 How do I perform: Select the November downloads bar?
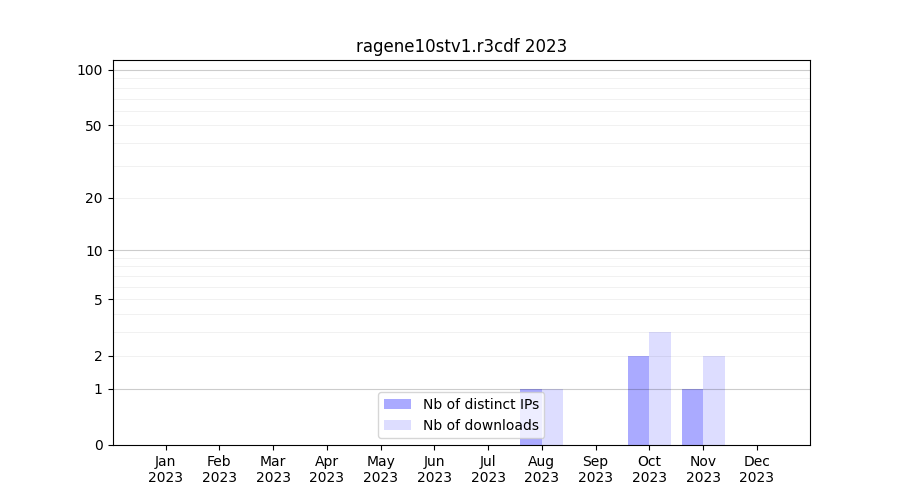coord(714,400)
